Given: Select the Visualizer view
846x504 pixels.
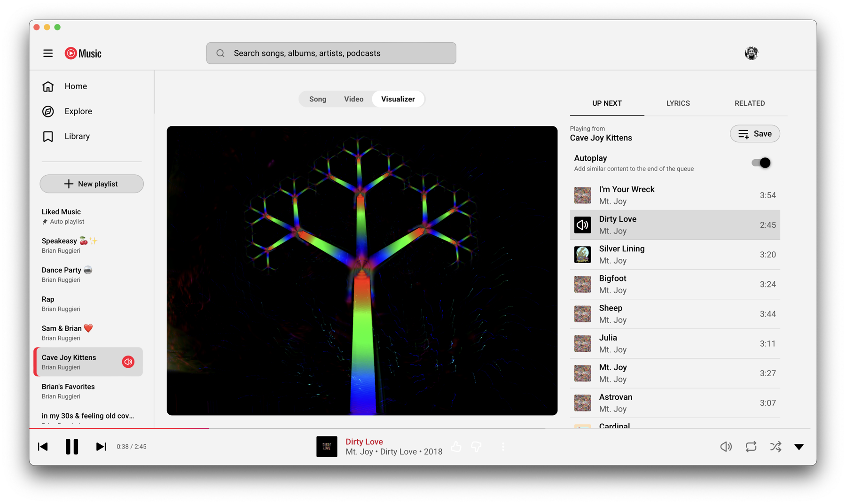Looking at the screenshot, I should 398,99.
